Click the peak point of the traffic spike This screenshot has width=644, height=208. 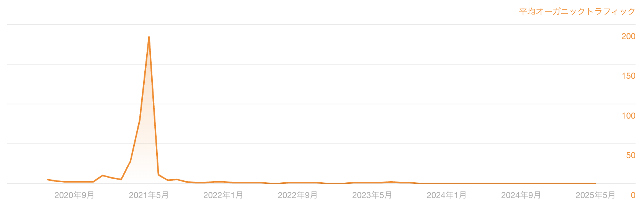(x=149, y=37)
